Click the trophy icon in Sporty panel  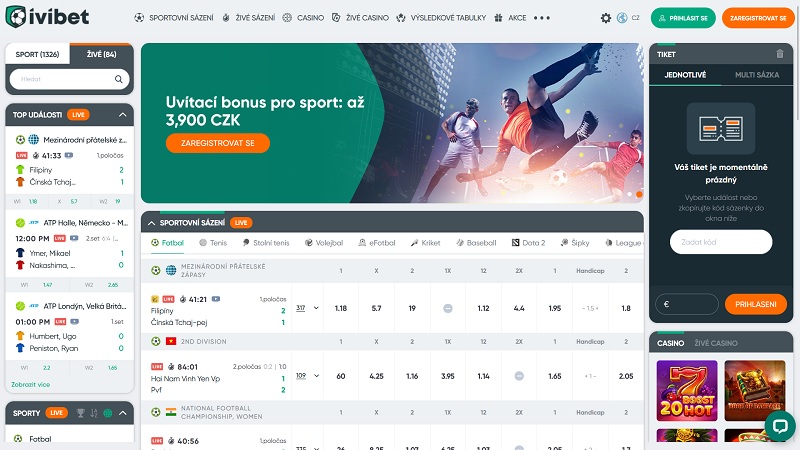(81, 413)
